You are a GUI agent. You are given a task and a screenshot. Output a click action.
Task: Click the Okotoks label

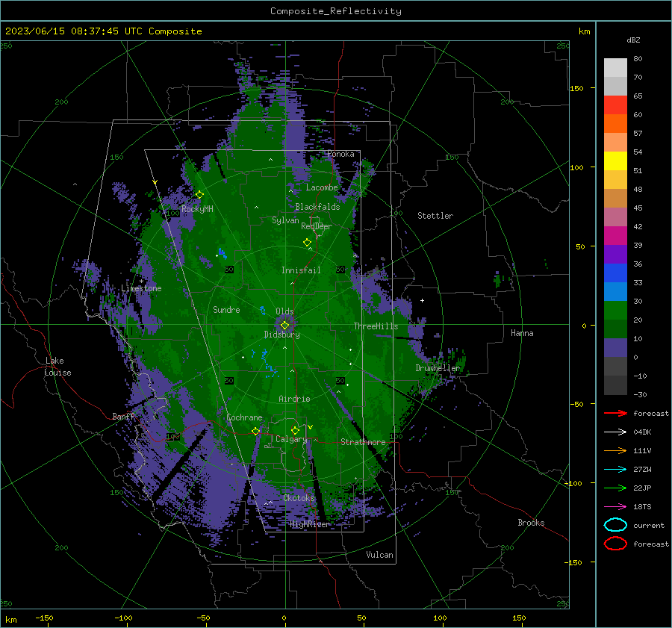pos(299,498)
